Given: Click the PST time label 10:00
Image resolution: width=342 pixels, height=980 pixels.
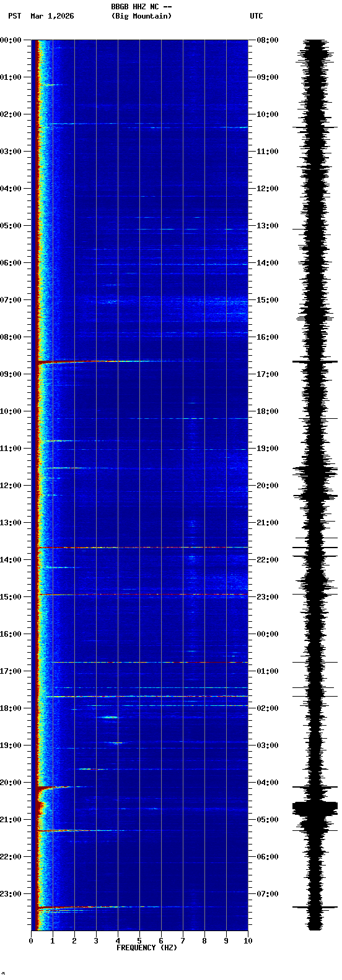Looking at the screenshot, I should tap(11, 411).
